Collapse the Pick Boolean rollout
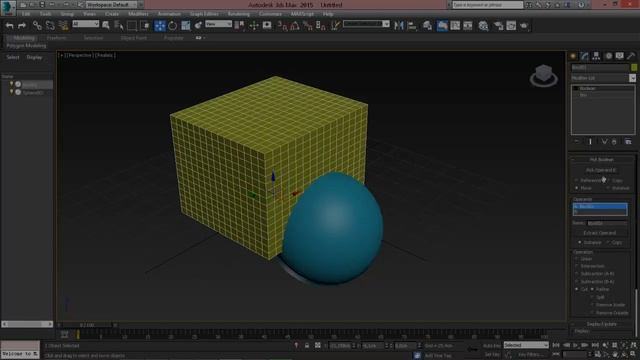Image resolution: width=640 pixels, height=360 pixels. (602, 160)
